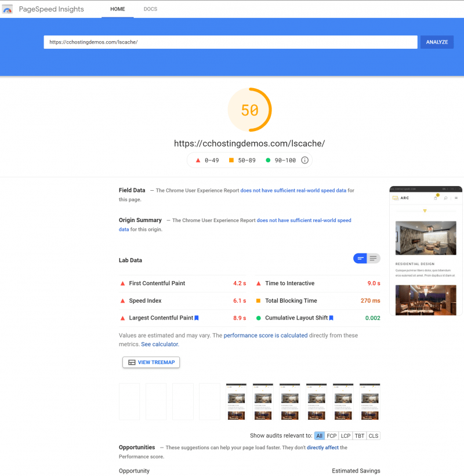
Task: Switch Lab Data metrics to list view
Action: [x=373, y=259]
